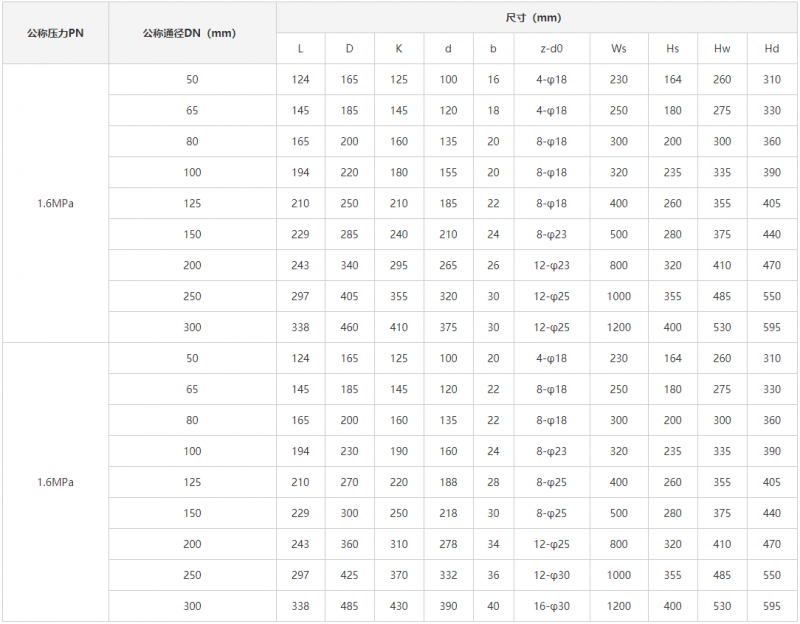The height and width of the screenshot is (624, 800).
Task: Highlight the lowercase-d cell with 218
Action: [448, 513]
